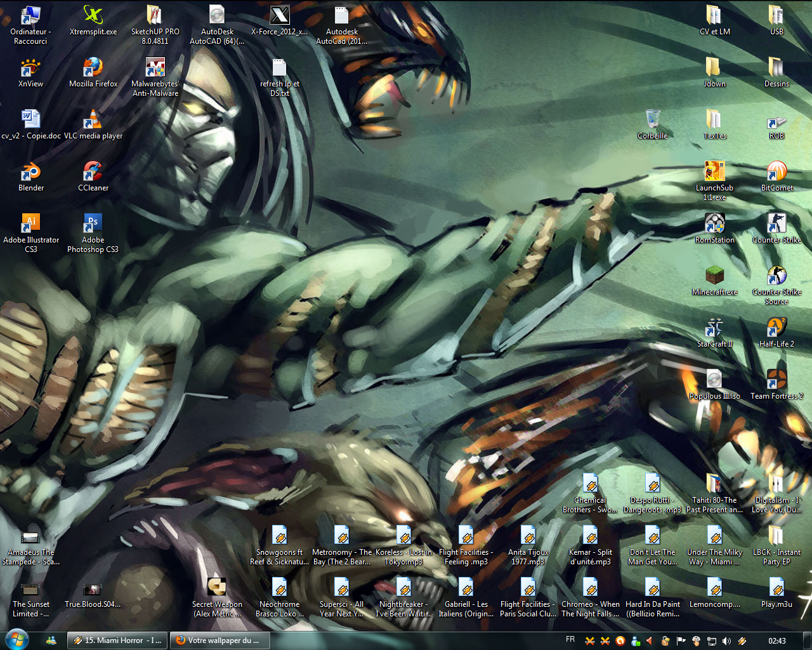This screenshot has height=650, width=812.
Task: Launch StarCraft II shortcut
Action: pos(714,333)
